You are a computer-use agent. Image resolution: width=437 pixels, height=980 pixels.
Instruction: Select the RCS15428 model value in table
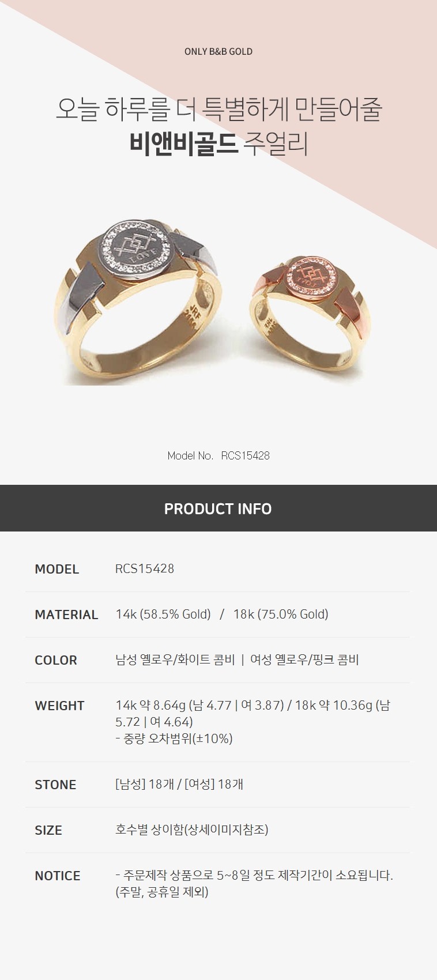pyautogui.click(x=145, y=568)
